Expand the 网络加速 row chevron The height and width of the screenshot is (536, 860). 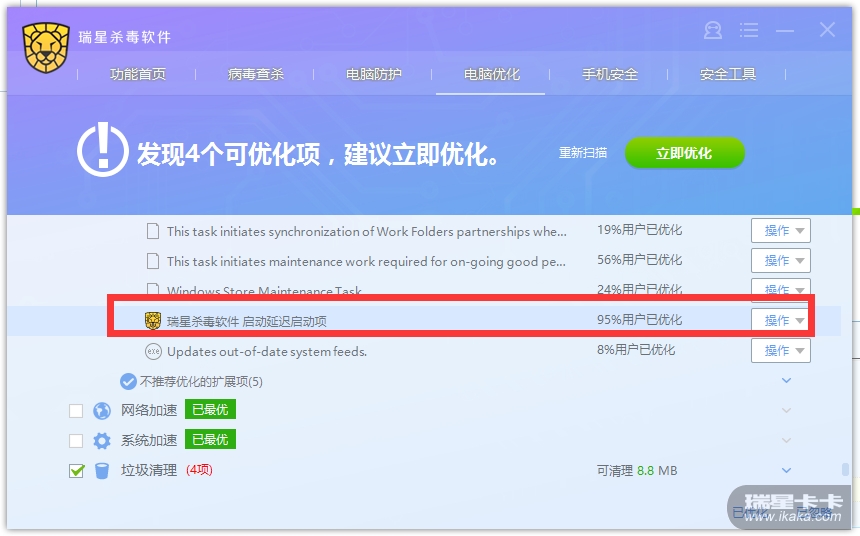click(787, 410)
